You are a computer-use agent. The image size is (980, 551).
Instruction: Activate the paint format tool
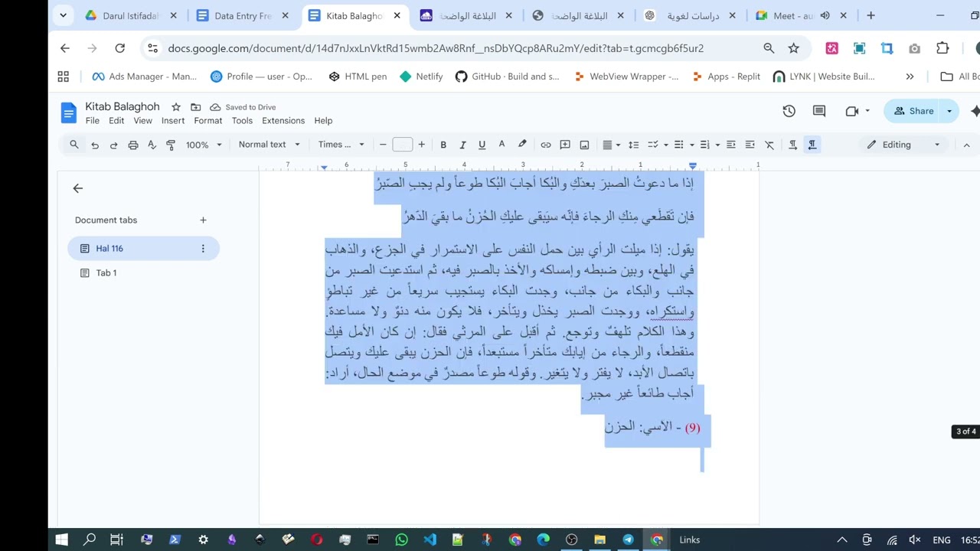pos(171,145)
